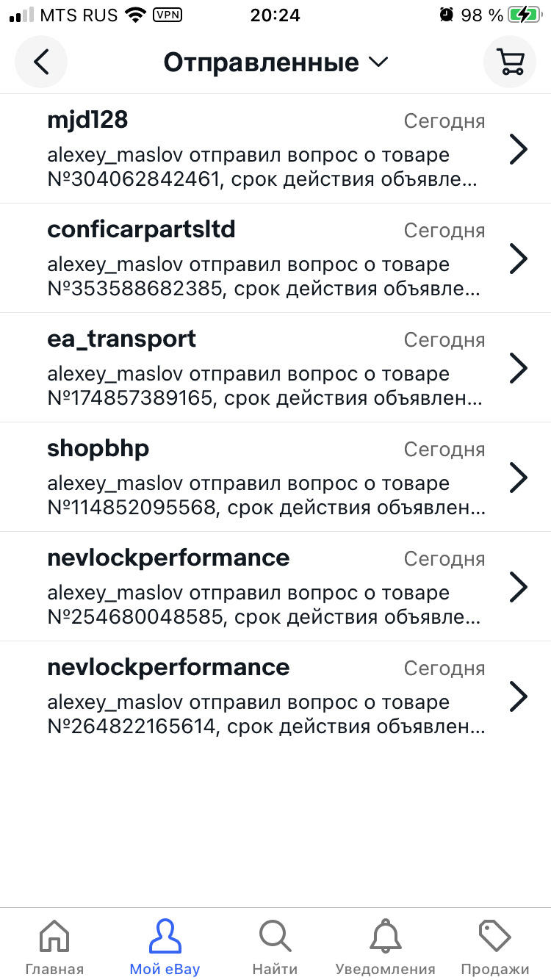Image resolution: width=551 pixels, height=980 pixels.
Task: Open the Мой eBay profile tab
Action: pos(165,948)
